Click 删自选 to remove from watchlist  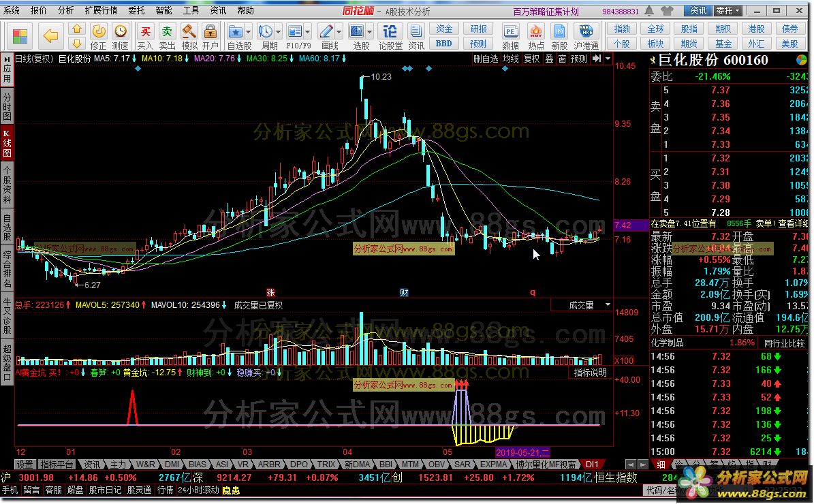(486, 59)
